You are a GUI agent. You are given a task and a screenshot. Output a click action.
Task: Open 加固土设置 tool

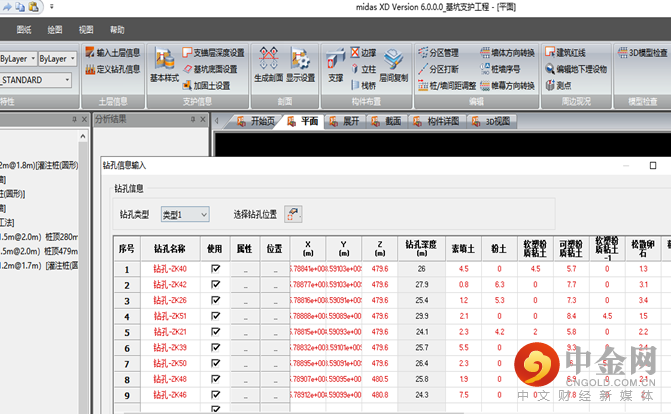click(x=206, y=85)
